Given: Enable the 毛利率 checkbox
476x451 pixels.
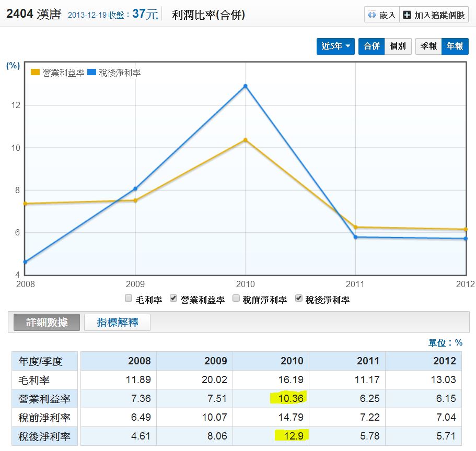Looking at the screenshot, I should 129,299.
